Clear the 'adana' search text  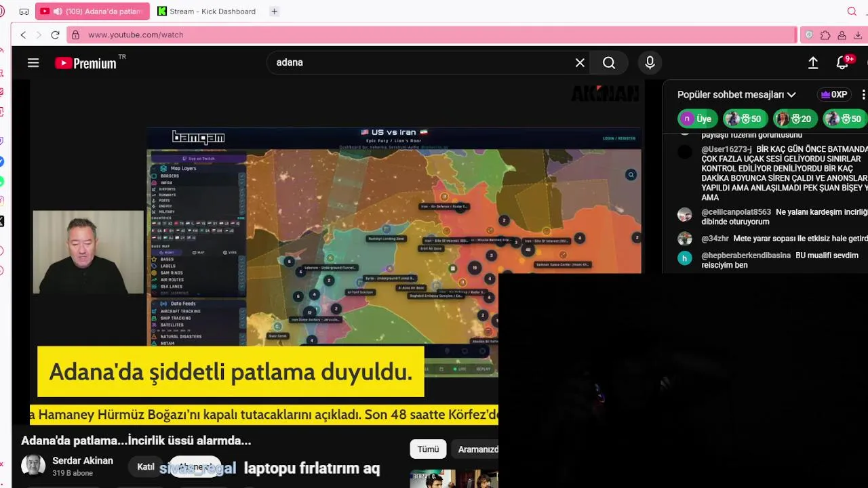click(580, 62)
